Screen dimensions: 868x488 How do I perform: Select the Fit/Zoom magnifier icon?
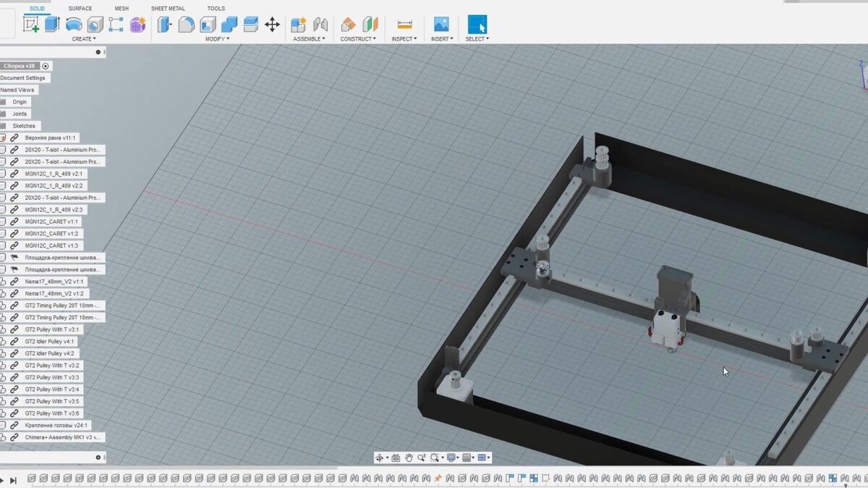point(435,458)
